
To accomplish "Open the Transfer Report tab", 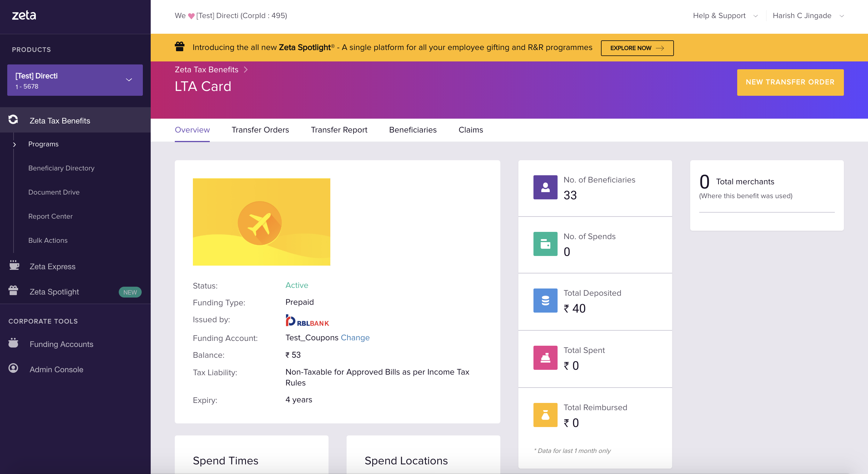I will (x=339, y=130).
